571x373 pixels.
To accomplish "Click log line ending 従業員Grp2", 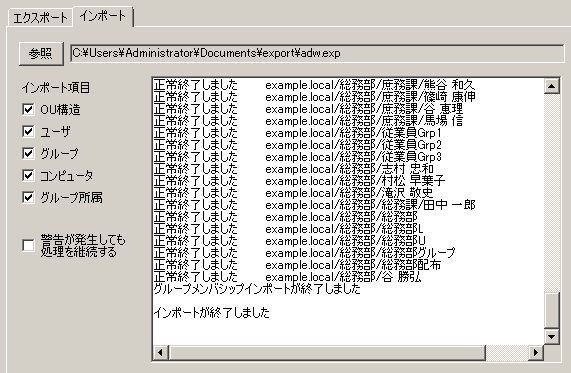I will point(298,145).
